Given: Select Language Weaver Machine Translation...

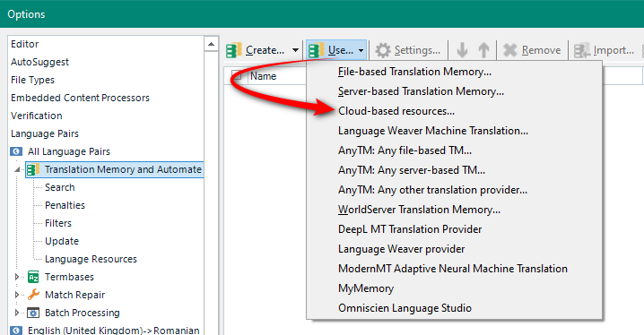Looking at the screenshot, I should click(x=433, y=131).
